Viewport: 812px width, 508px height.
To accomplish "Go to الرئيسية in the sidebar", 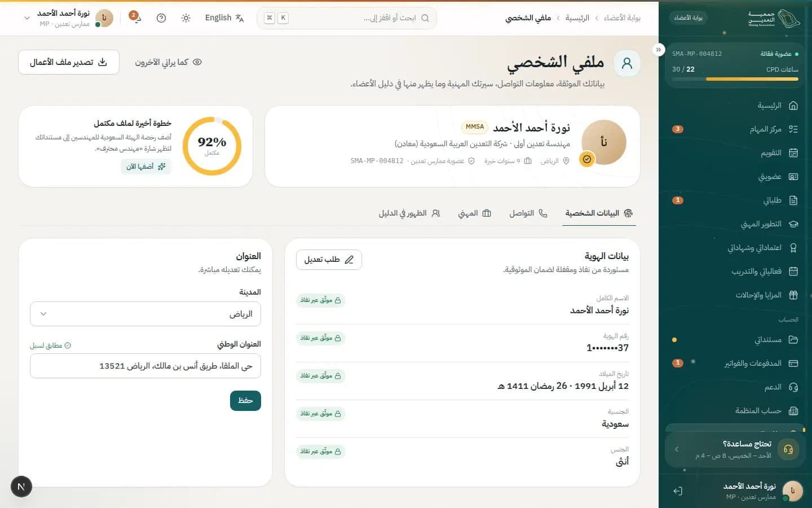I will point(735,106).
